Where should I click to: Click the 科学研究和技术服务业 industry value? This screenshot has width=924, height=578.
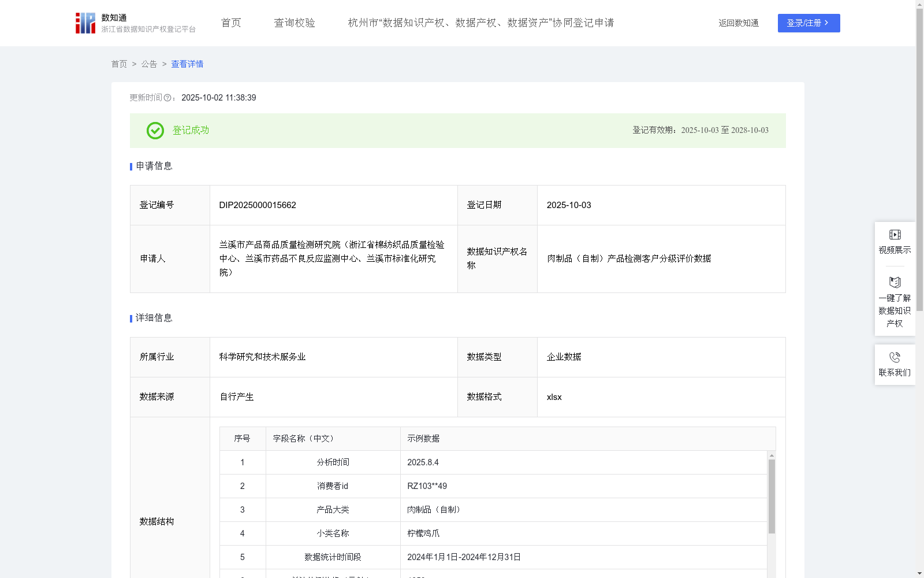click(262, 357)
